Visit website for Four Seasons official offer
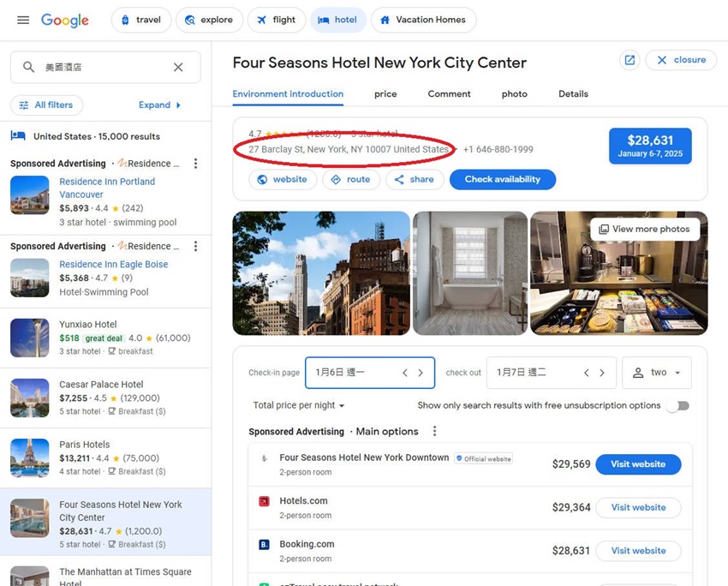 (x=638, y=464)
